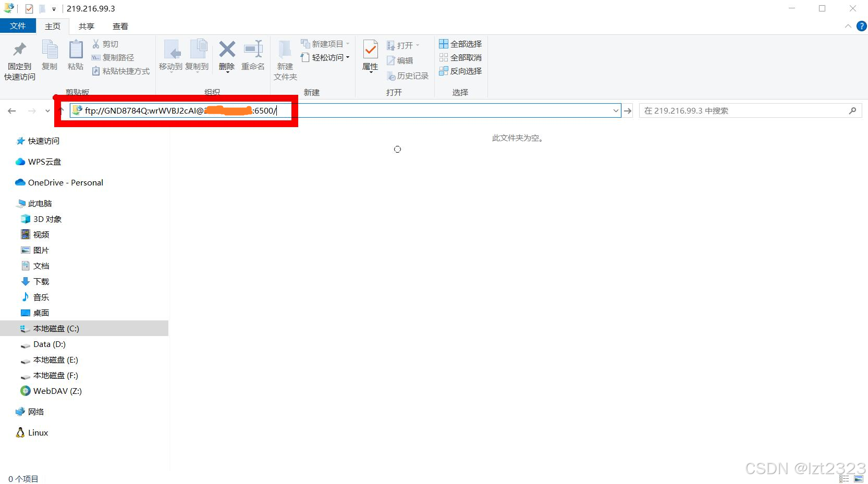Click the Pin to Quick Access icon
The height and width of the screenshot is (484, 868).
tap(20, 49)
